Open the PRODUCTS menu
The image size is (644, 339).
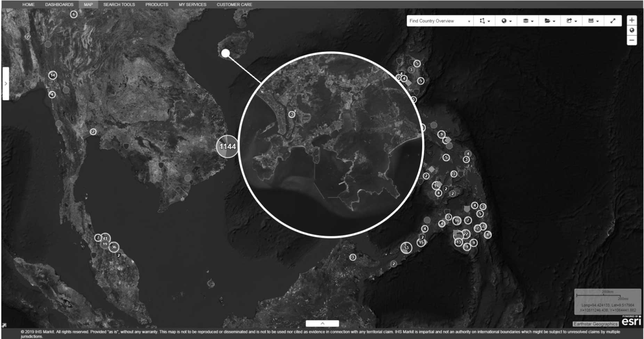[x=157, y=5]
